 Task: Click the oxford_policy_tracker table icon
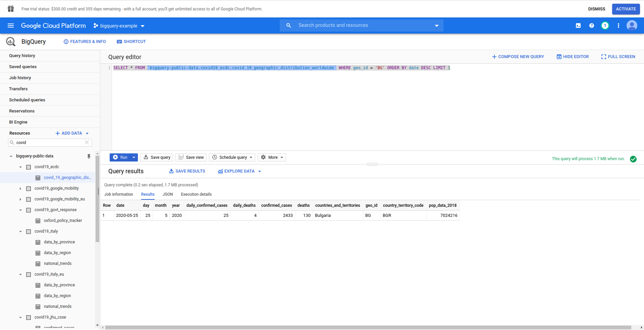(x=38, y=221)
